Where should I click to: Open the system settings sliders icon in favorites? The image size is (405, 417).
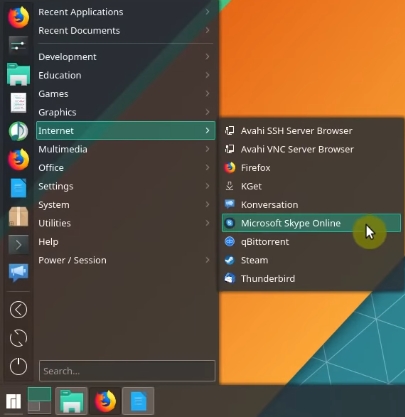point(18,45)
